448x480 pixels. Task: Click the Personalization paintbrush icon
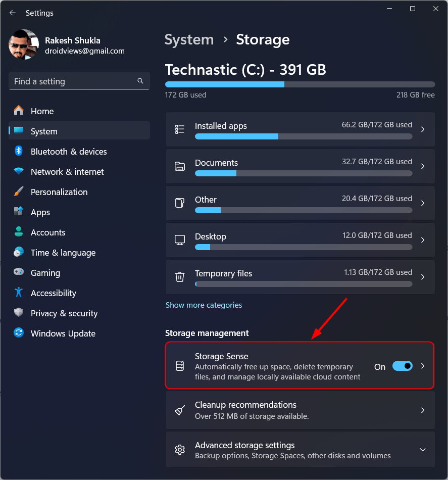[19, 192]
